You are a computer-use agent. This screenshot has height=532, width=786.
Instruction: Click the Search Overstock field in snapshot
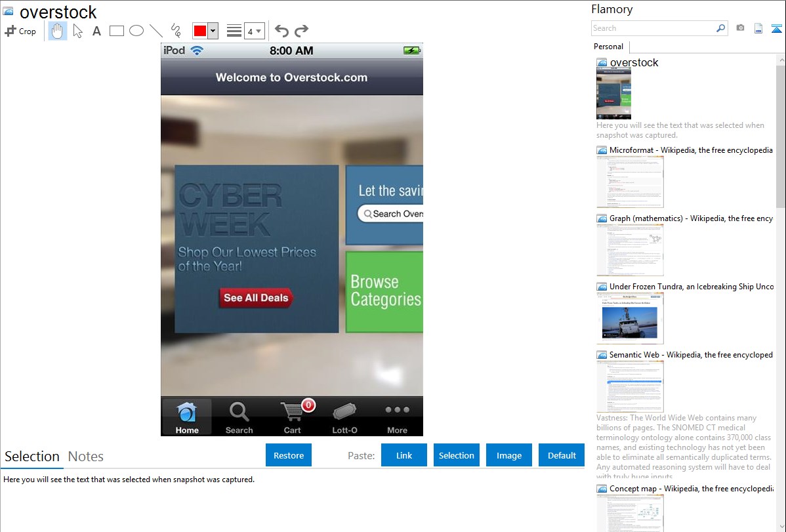[390, 214]
